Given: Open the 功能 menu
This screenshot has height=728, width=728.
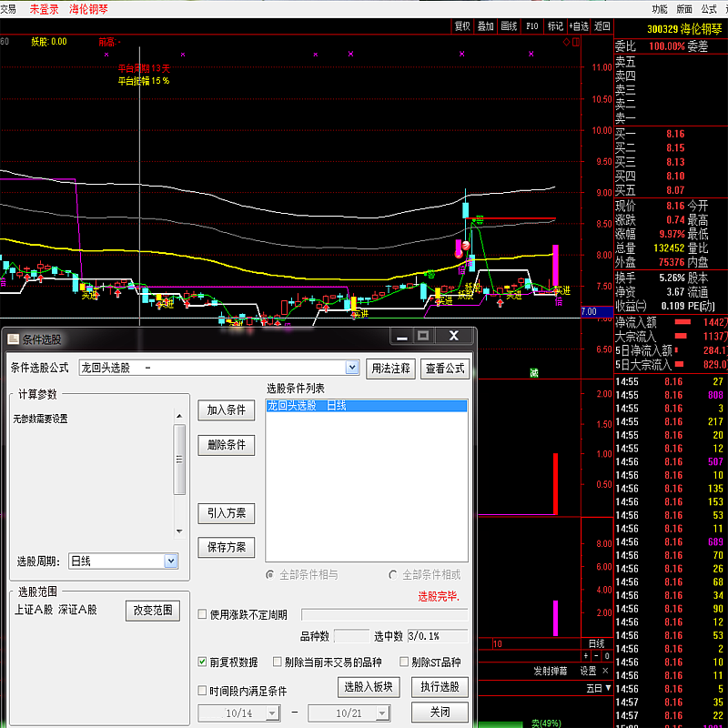Looking at the screenshot, I should [x=659, y=9].
